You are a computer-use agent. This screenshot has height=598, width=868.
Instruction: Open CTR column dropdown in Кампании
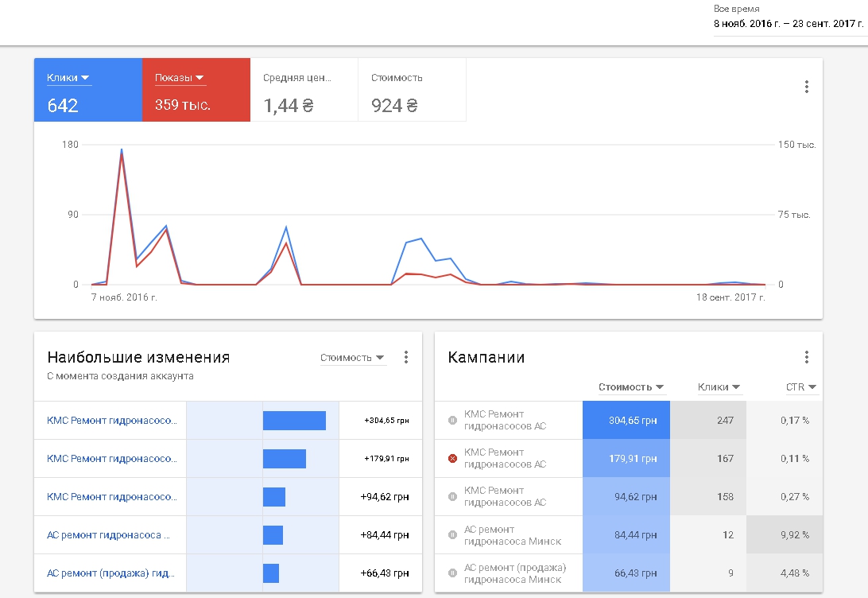(x=801, y=387)
